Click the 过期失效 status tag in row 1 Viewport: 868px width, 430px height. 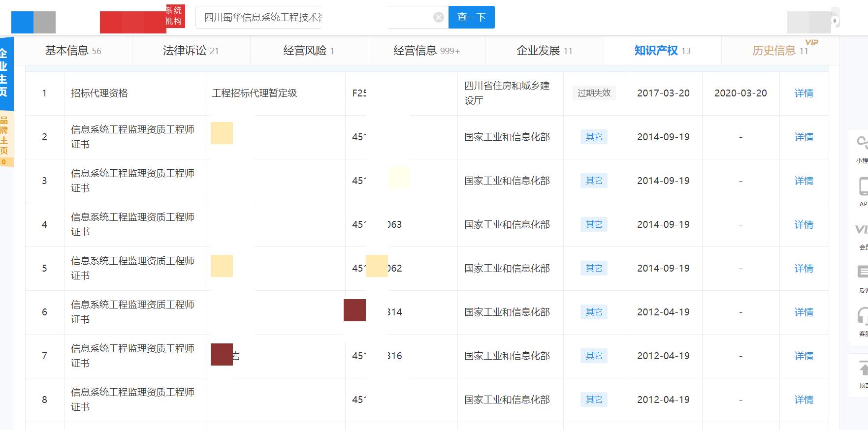tap(594, 93)
